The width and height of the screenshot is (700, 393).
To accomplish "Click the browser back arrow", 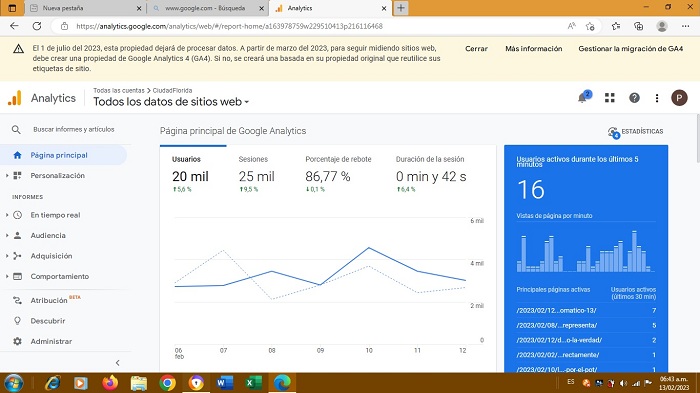I will point(14,26).
